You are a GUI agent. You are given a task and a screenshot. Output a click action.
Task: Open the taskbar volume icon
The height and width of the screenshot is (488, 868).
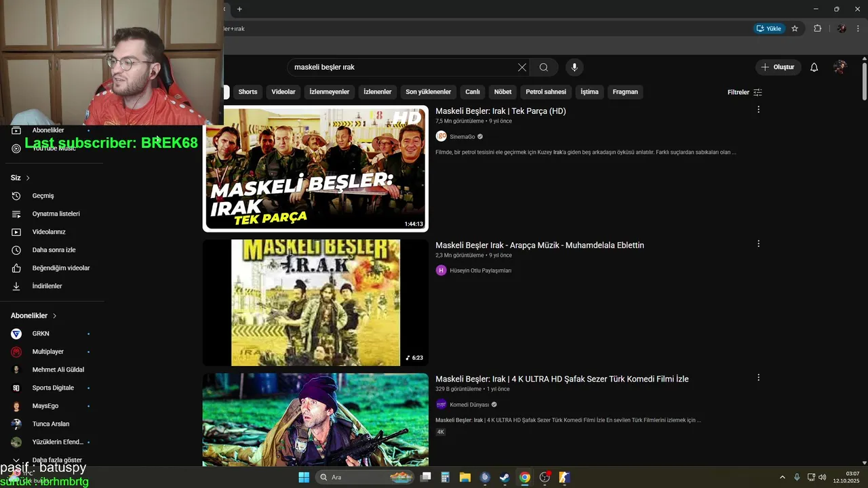pos(822,477)
